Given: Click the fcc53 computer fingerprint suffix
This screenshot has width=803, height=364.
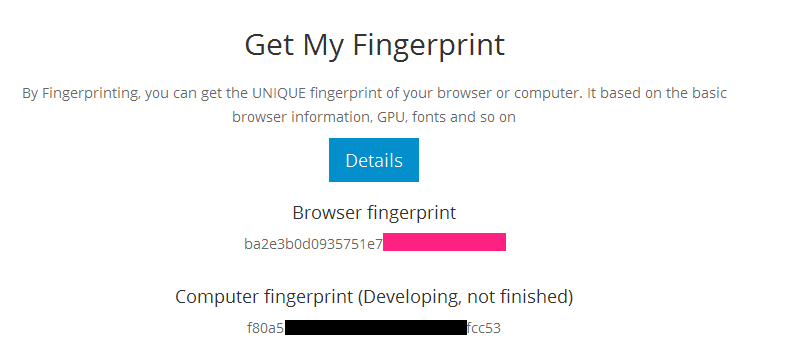Looking at the screenshot, I should click(x=483, y=328).
